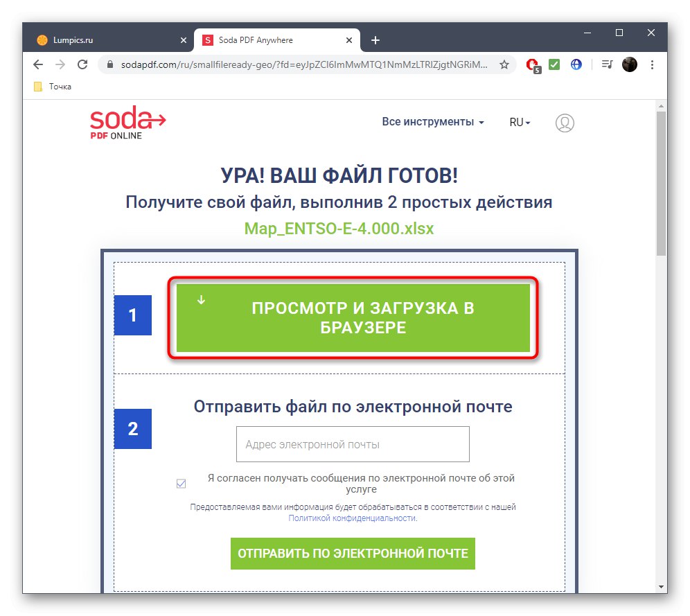The width and height of the screenshot is (690, 616).
Task: Click the browser profile avatar
Action: coord(629,64)
